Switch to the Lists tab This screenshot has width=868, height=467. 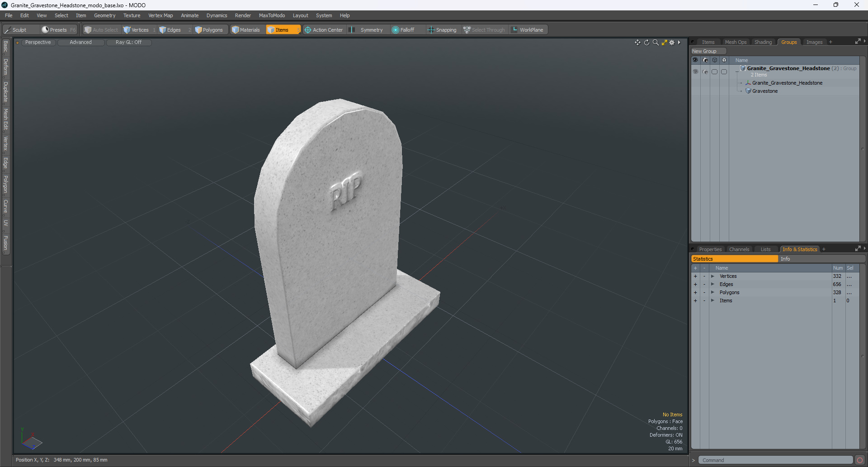tap(765, 249)
